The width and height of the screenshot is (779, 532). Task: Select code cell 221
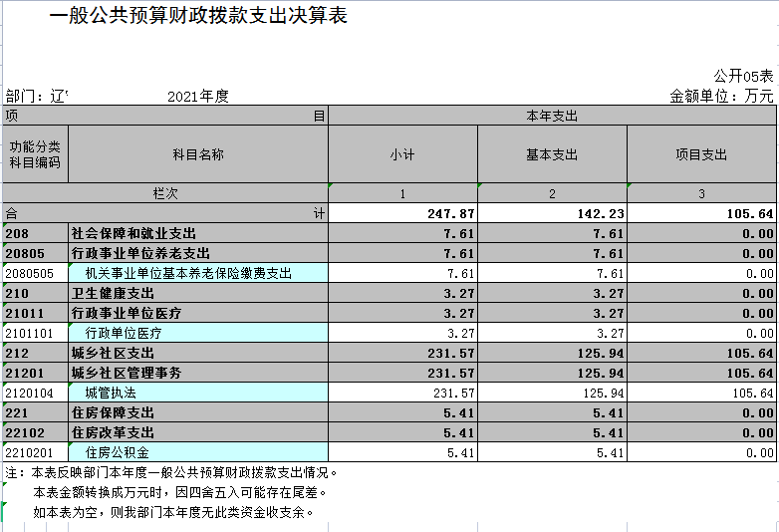point(35,412)
